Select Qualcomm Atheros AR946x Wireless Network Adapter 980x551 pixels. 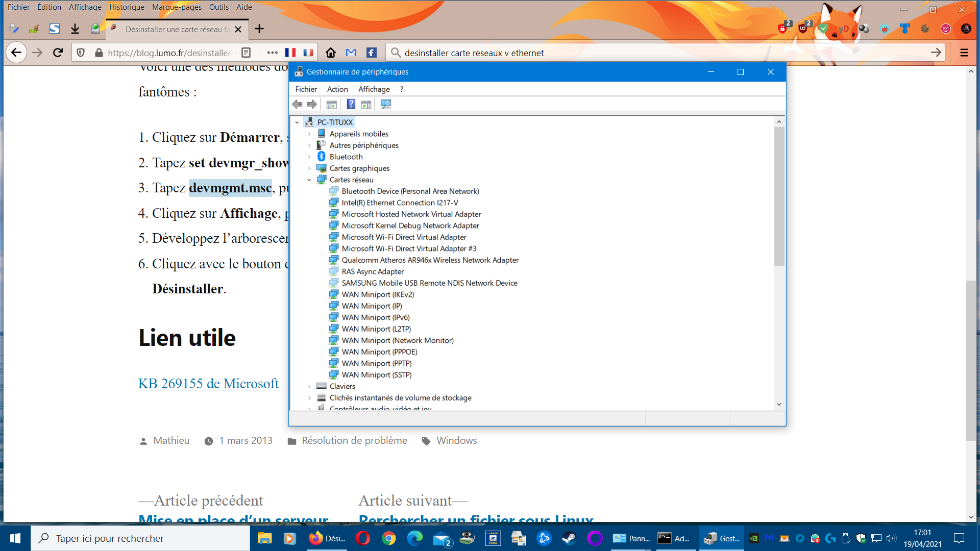[430, 260]
